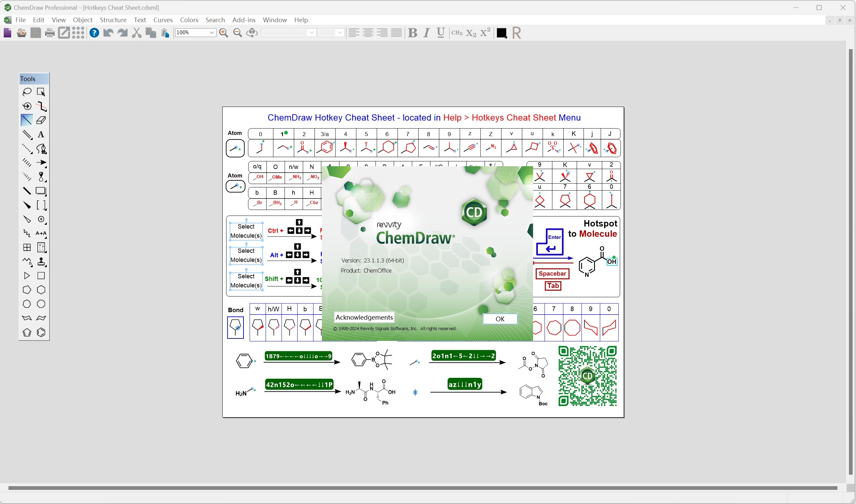Select the Brackets tool
The height and width of the screenshot is (504, 856).
[41, 205]
